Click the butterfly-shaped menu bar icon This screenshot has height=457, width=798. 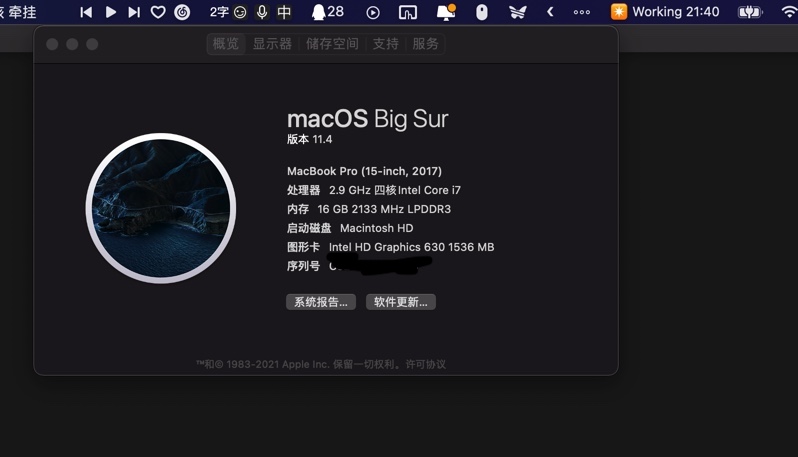518,13
